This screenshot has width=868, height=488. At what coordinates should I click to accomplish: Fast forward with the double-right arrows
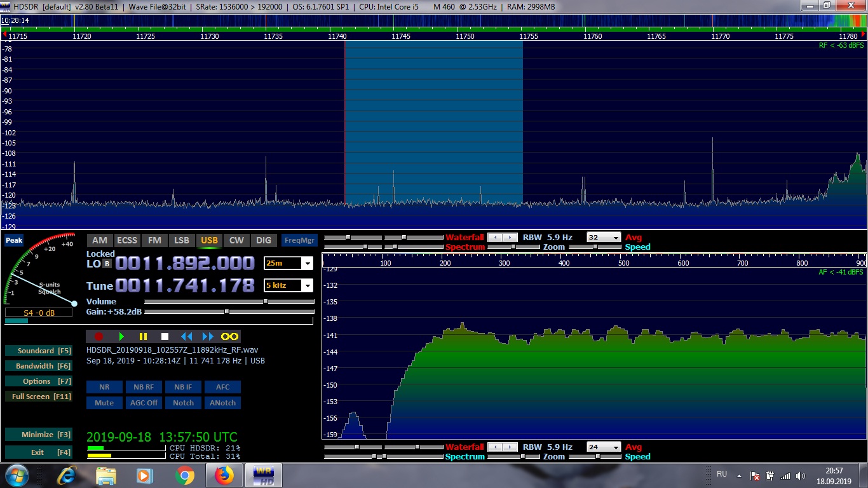pos(208,336)
